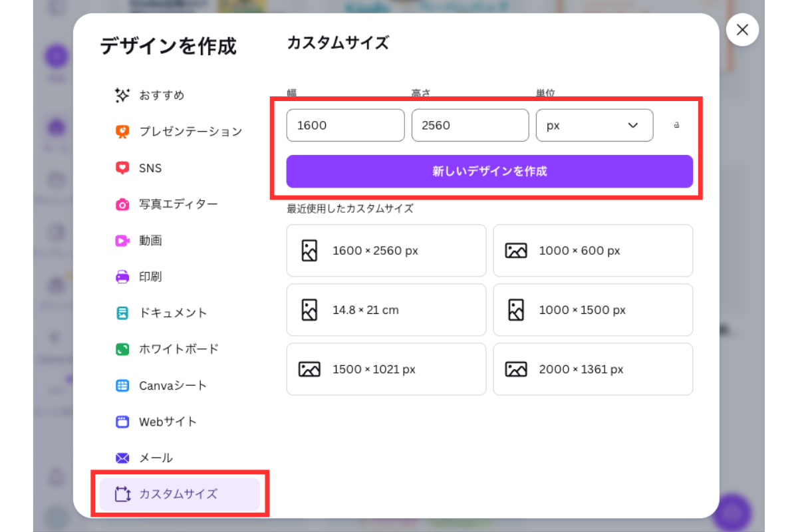Open the Canvaシート spreadsheet icon
Viewport: 798px width, 532px height.
point(122,385)
